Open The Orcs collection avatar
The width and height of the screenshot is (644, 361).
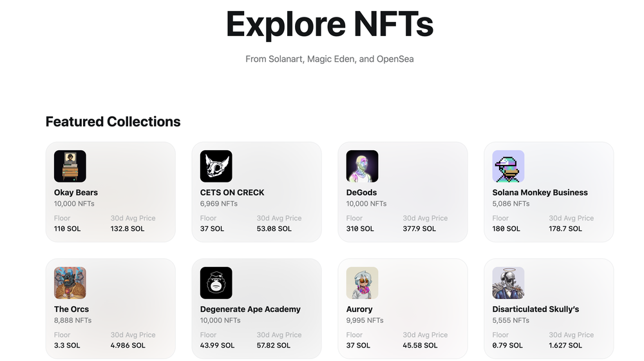tap(70, 283)
